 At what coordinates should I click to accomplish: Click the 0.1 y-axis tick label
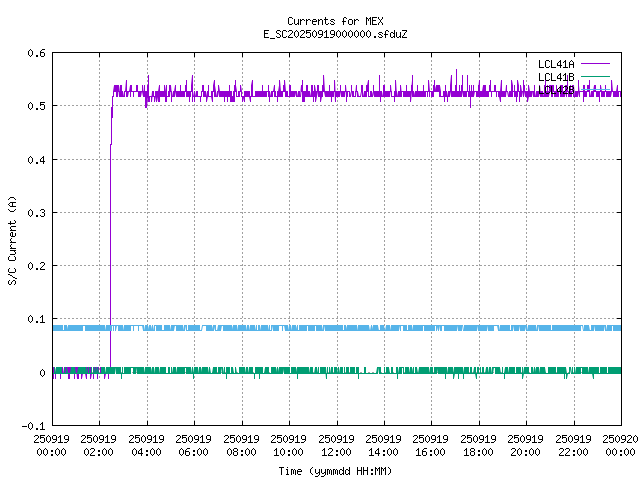pyautogui.click(x=35, y=320)
